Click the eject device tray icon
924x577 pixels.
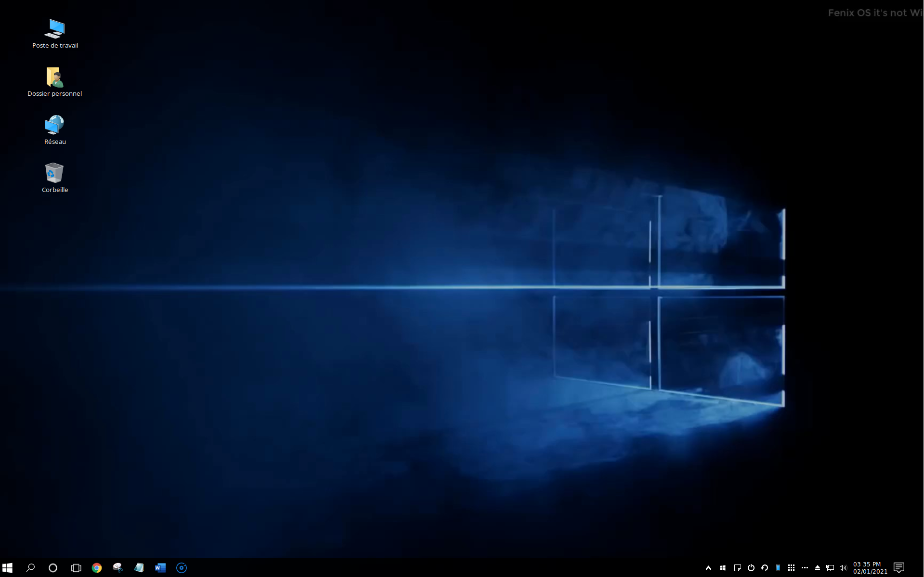tap(818, 568)
